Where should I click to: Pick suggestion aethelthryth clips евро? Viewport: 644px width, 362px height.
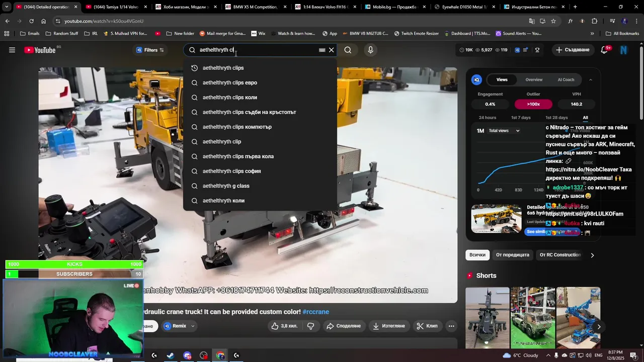[x=260, y=82]
